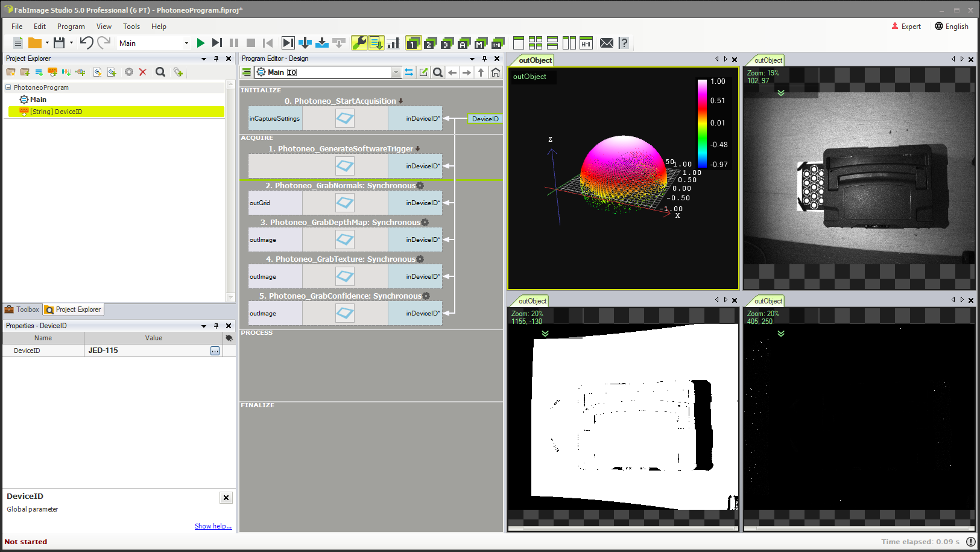Switch to the Toolbox tab
This screenshot has width=980, height=552.
coord(22,309)
